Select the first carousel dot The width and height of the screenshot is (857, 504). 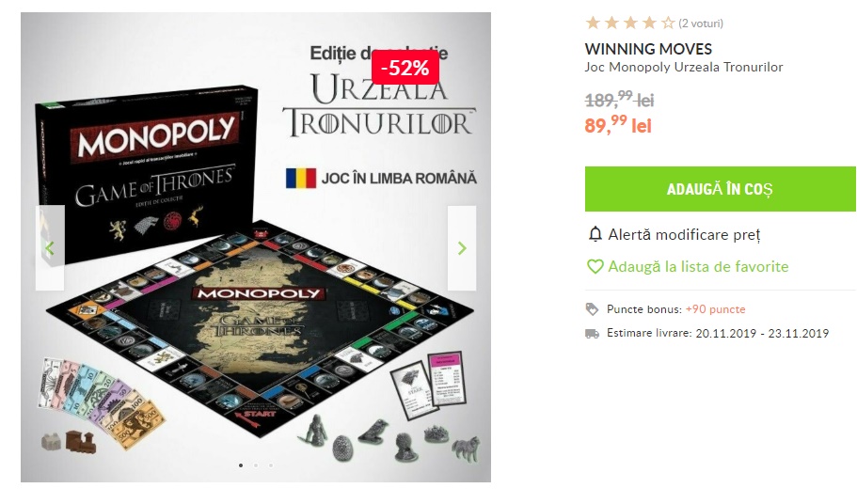(241, 465)
